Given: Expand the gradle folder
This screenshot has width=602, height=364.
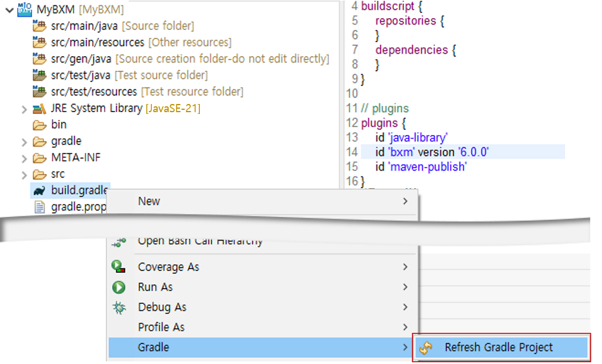Looking at the screenshot, I should click(24, 141).
